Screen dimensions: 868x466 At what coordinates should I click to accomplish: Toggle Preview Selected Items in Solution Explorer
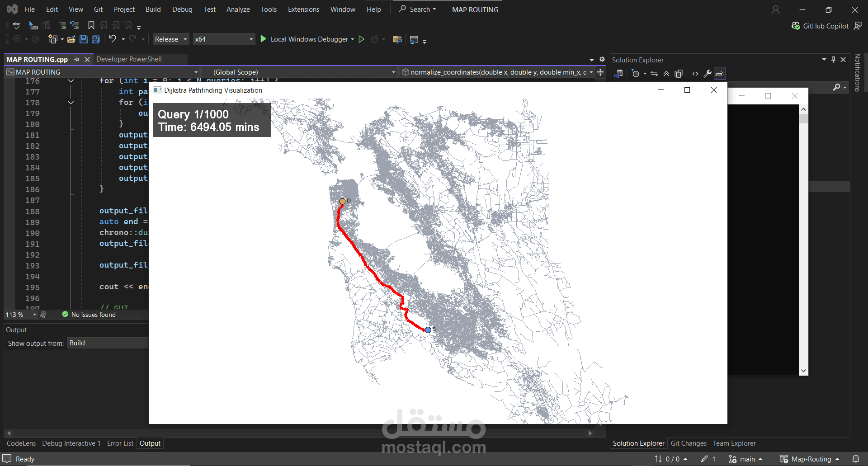(720, 74)
